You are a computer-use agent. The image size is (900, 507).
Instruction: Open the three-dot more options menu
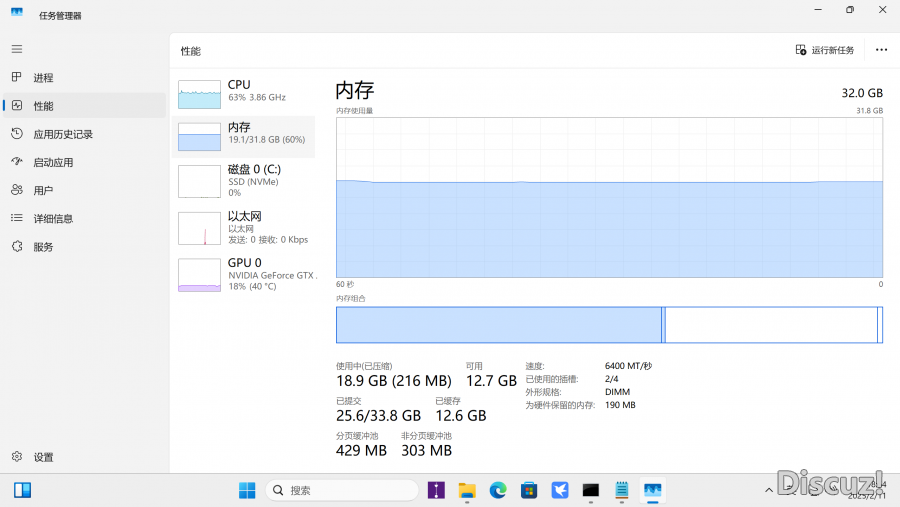(x=881, y=50)
